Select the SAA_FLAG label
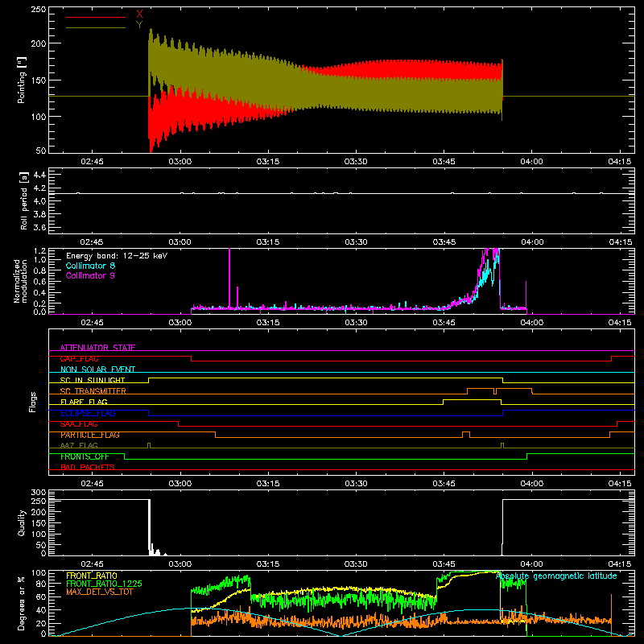 click(79, 424)
